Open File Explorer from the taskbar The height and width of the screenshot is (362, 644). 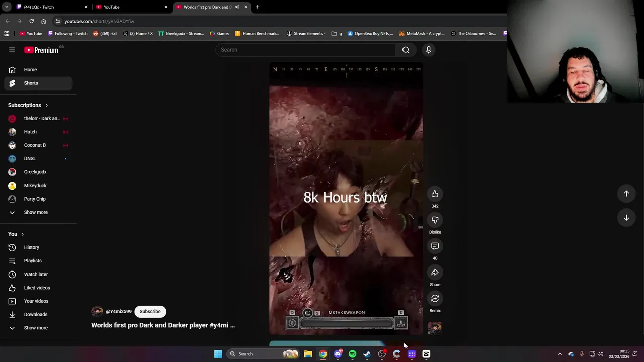click(x=308, y=354)
